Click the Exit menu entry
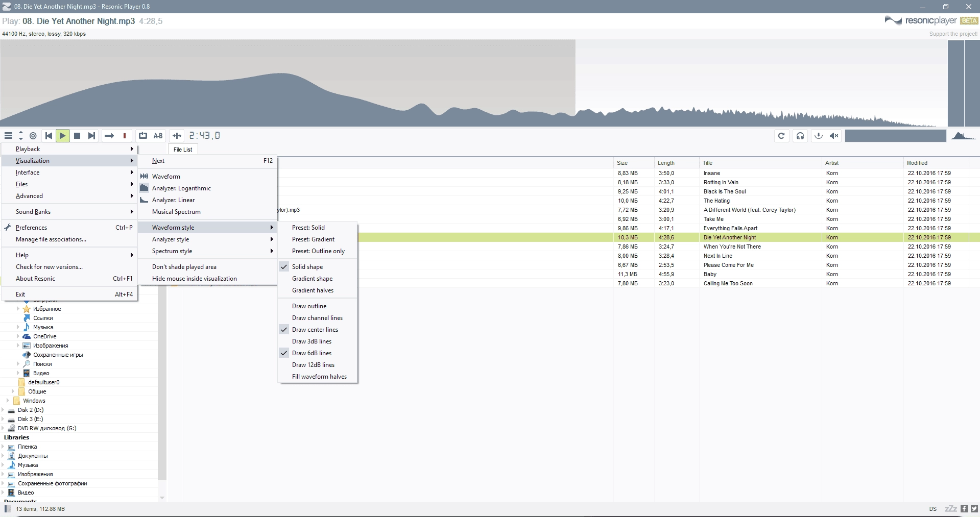The image size is (980, 517). (x=69, y=294)
